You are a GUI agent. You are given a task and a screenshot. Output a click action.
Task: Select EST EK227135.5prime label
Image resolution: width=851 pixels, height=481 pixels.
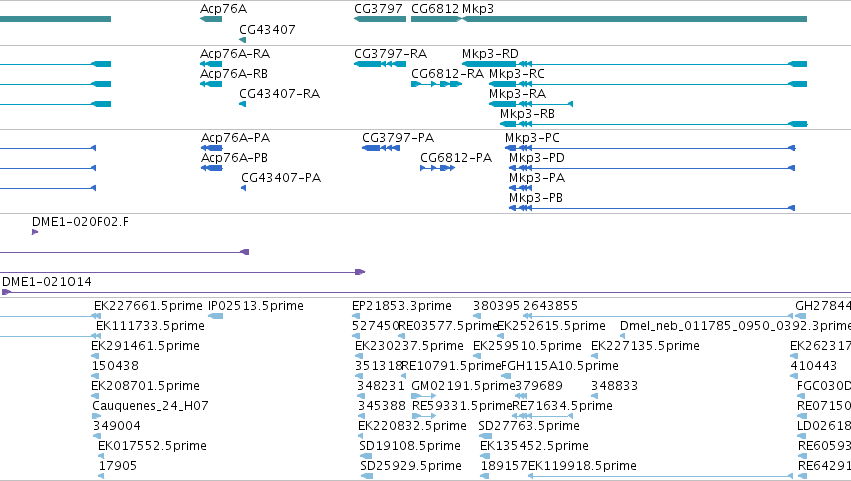click(645, 346)
